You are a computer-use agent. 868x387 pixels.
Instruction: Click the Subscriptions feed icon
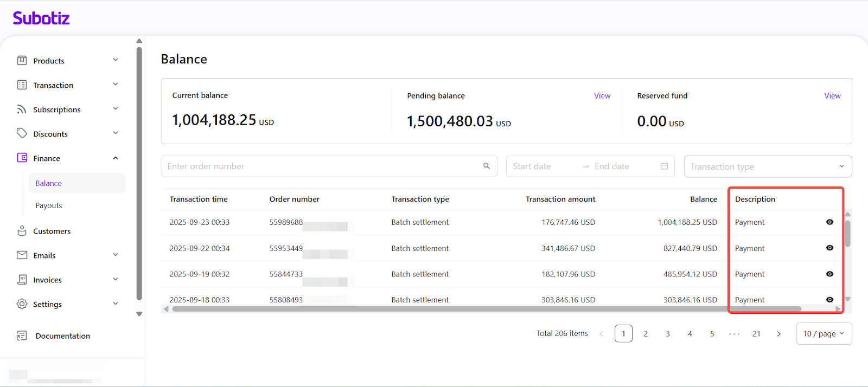(x=22, y=109)
